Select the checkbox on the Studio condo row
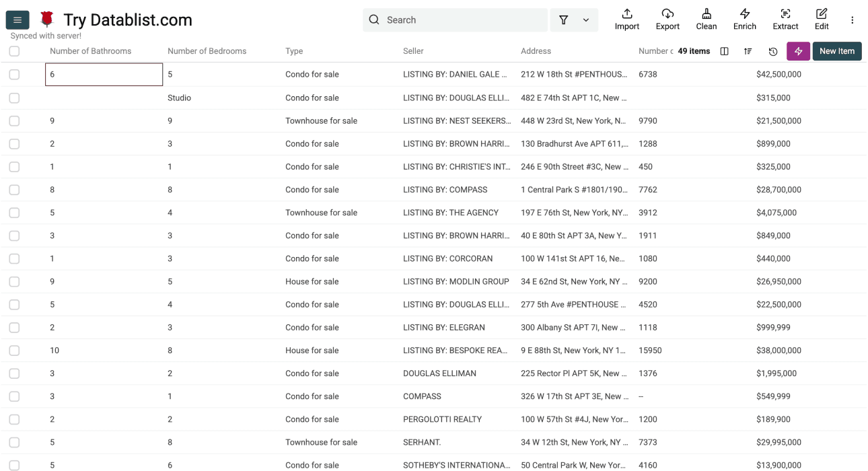The image size is (868, 471). point(14,98)
